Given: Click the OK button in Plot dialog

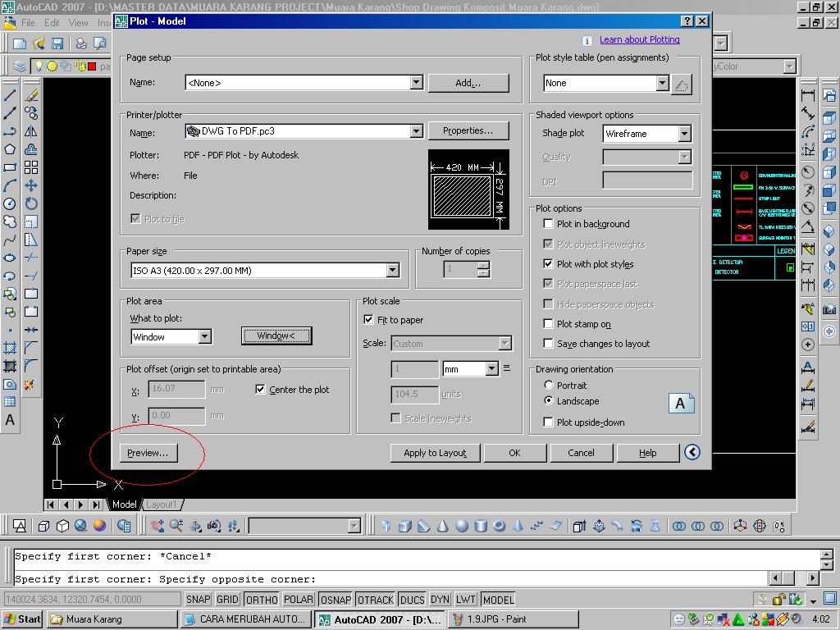Looking at the screenshot, I should [515, 453].
